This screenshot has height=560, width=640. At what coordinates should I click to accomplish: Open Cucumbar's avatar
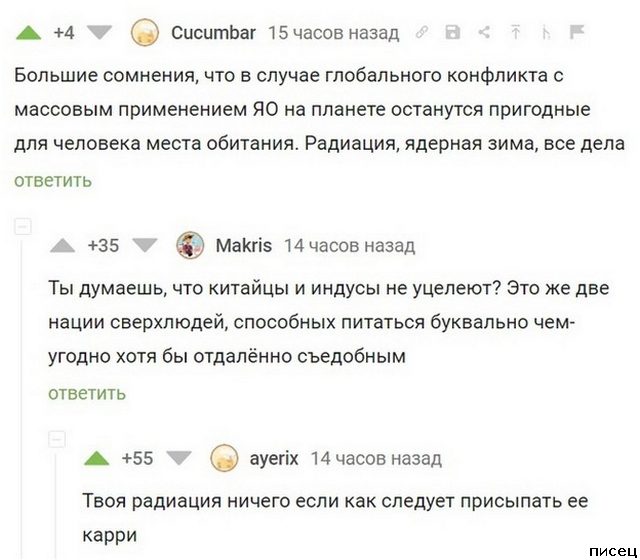coord(146,32)
